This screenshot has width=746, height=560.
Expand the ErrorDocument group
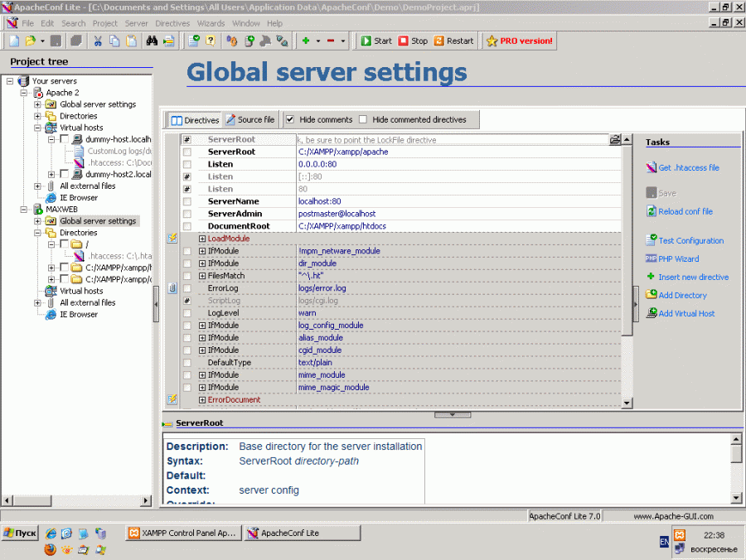pos(202,400)
